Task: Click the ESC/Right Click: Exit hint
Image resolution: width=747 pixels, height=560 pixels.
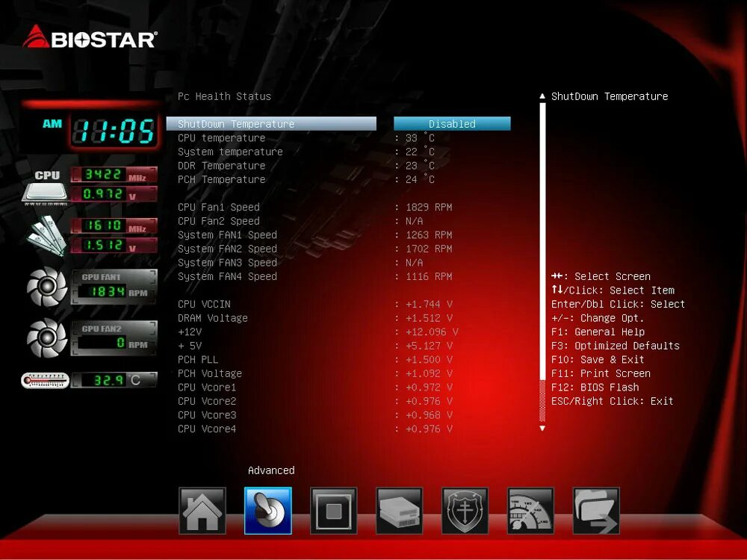Action: 613,401
